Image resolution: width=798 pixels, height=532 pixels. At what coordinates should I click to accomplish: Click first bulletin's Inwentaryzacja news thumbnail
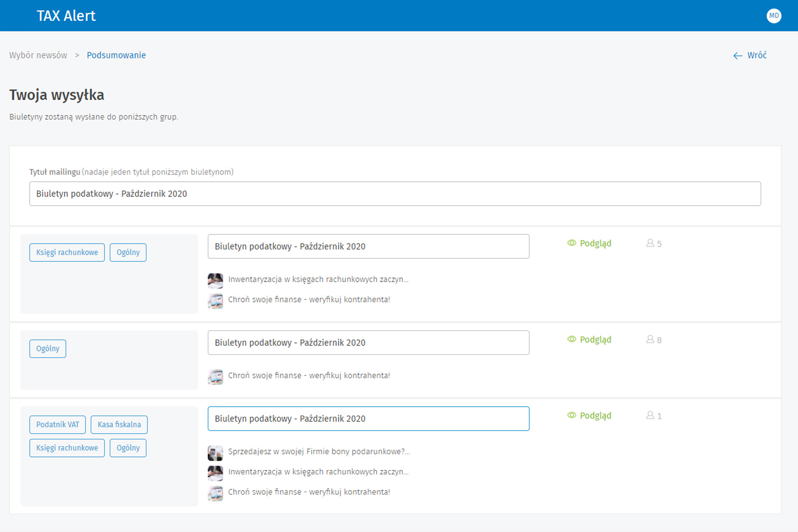[x=216, y=281]
